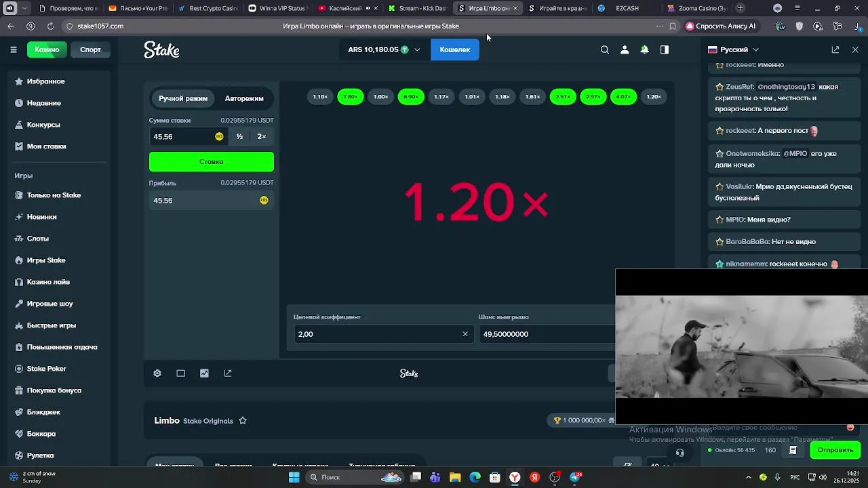Image resolution: width=868 pixels, height=488 pixels.
Task: Open the game in a popout window
Action: pyautogui.click(x=228, y=373)
